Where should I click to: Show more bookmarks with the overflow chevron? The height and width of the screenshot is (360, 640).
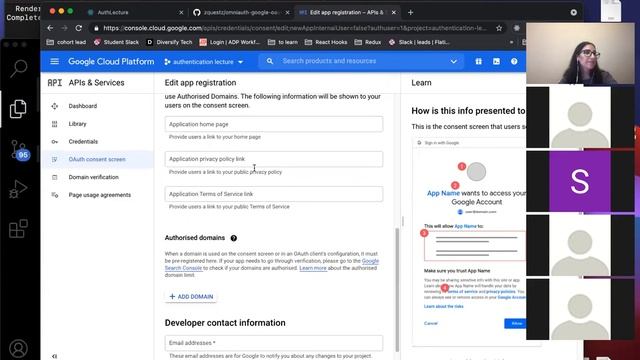[x=511, y=42]
